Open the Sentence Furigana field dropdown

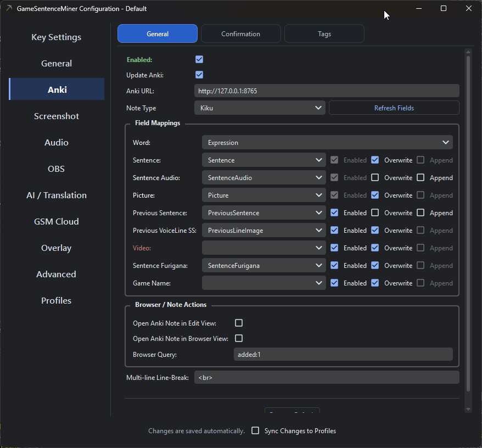(264, 265)
